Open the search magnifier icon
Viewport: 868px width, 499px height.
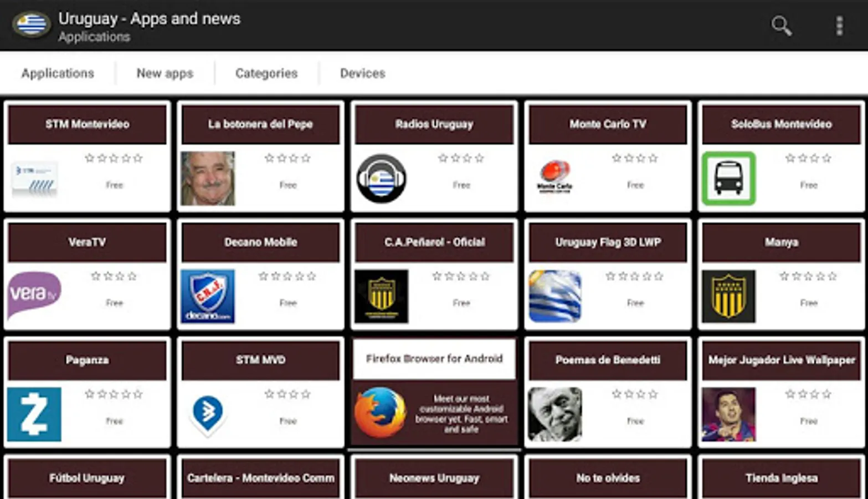[782, 26]
